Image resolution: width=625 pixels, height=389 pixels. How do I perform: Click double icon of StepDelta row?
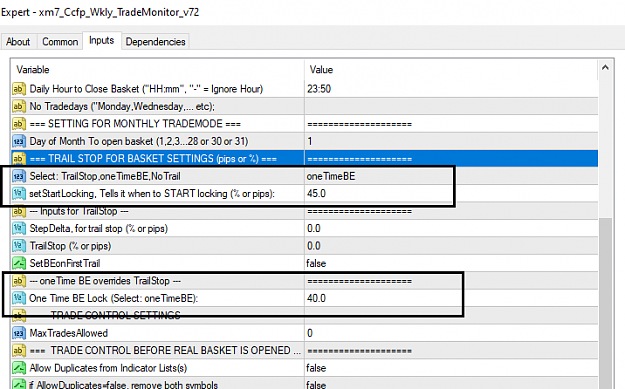(x=19, y=228)
